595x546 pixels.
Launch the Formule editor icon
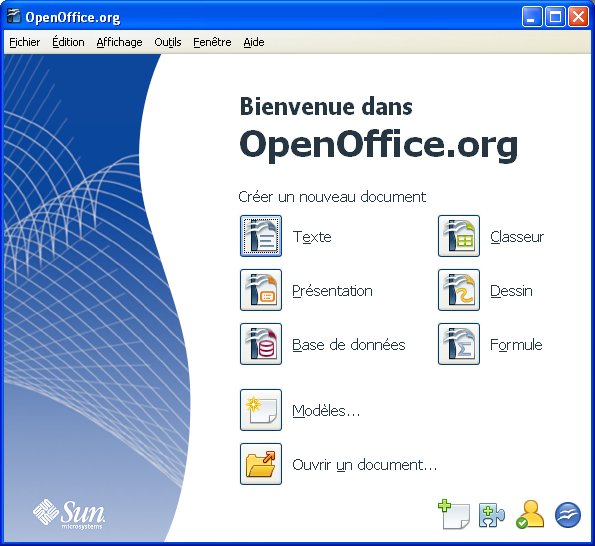point(459,344)
